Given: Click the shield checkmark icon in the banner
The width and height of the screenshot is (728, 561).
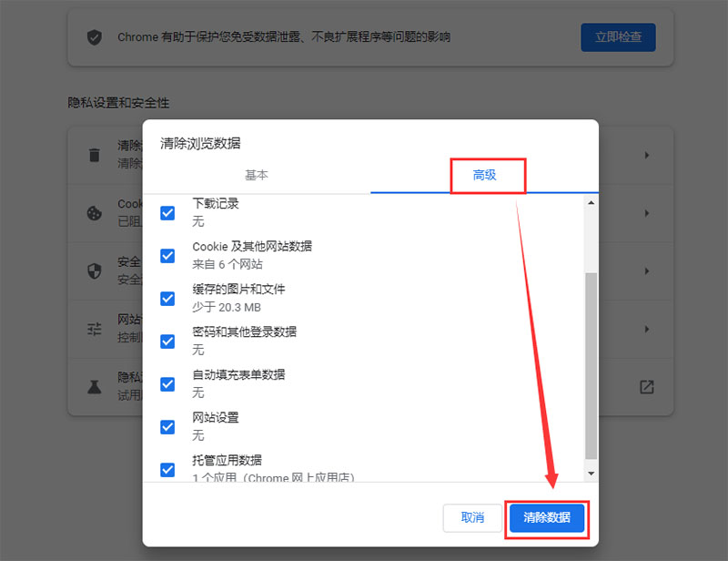Looking at the screenshot, I should pos(96,37).
